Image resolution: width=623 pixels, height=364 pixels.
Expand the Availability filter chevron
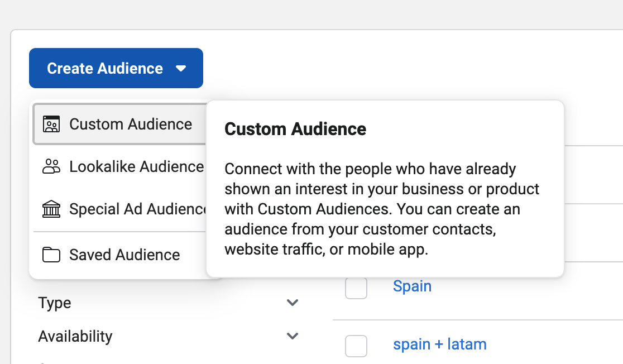[293, 336]
